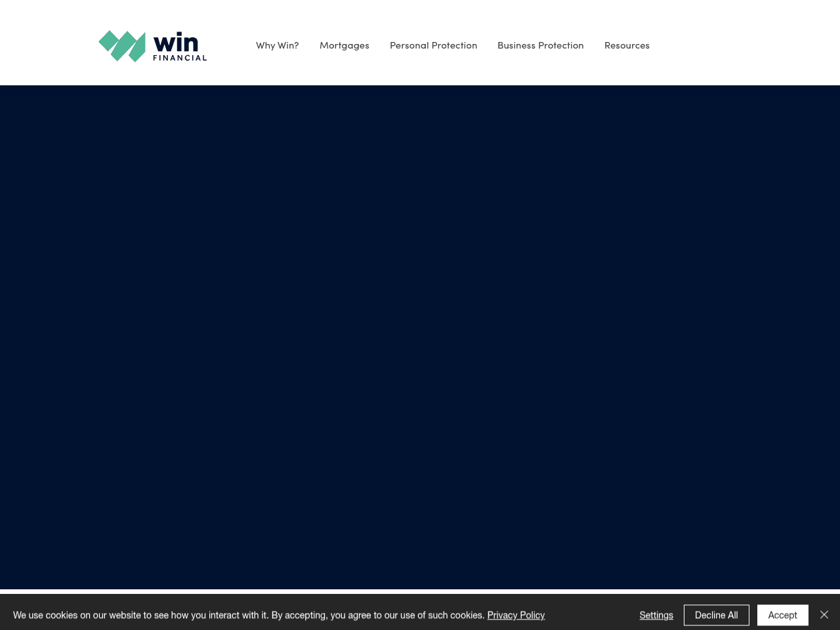Image resolution: width=840 pixels, height=630 pixels.
Task: Open the Privacy Policy link
Action: pos(516,615)
